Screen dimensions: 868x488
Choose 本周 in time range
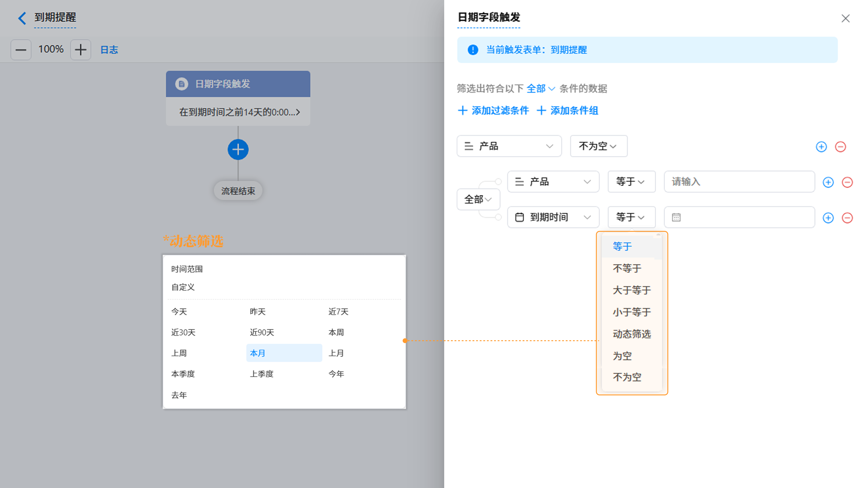336,332
